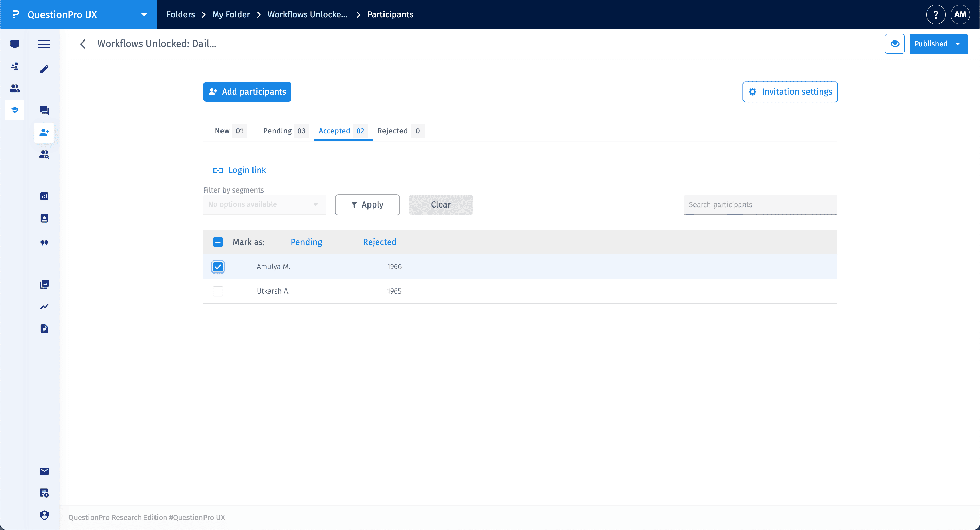
Task: Click the trend line analytics icon
Action: (x=44, y=307)
